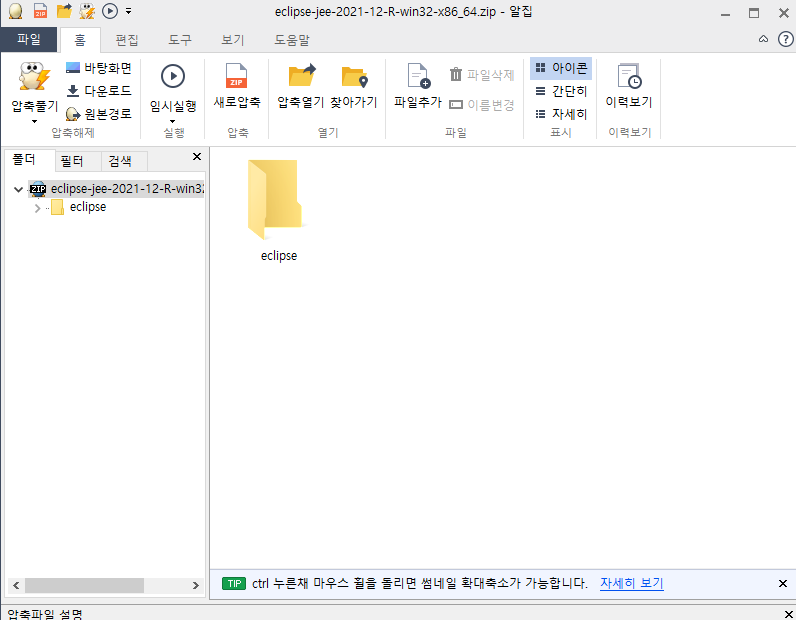
Task: Click the tree panel horizontal scrollbar thumb
Action: click(84, 585)
